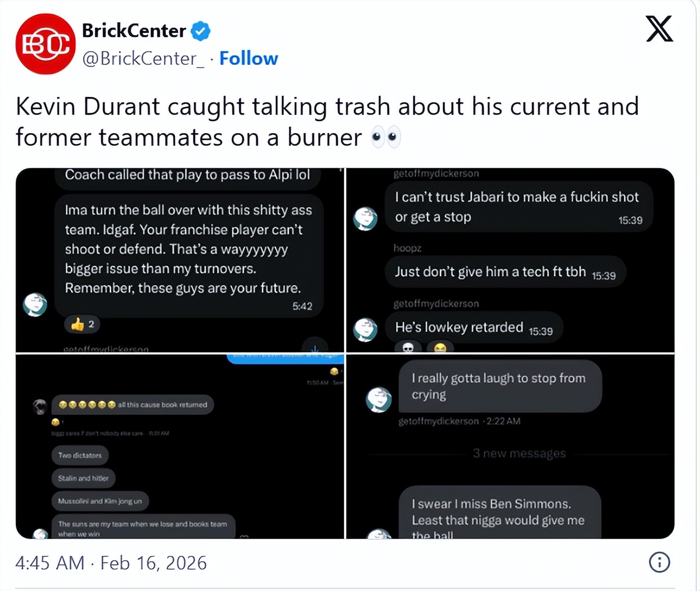Click the "I swear I miss Ben Simmons" message
The height and width of the screenshot is (591, 700).
(x=499, y=512)
